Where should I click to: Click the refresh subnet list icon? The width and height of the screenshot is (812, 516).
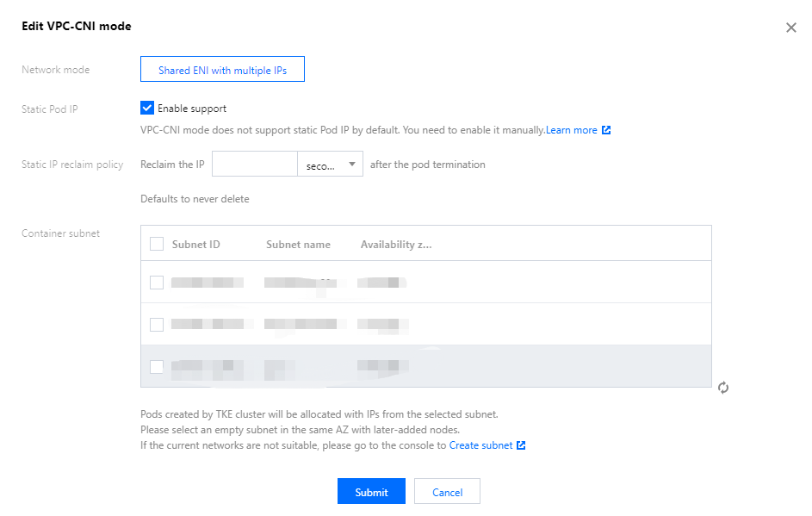(723, 388)
